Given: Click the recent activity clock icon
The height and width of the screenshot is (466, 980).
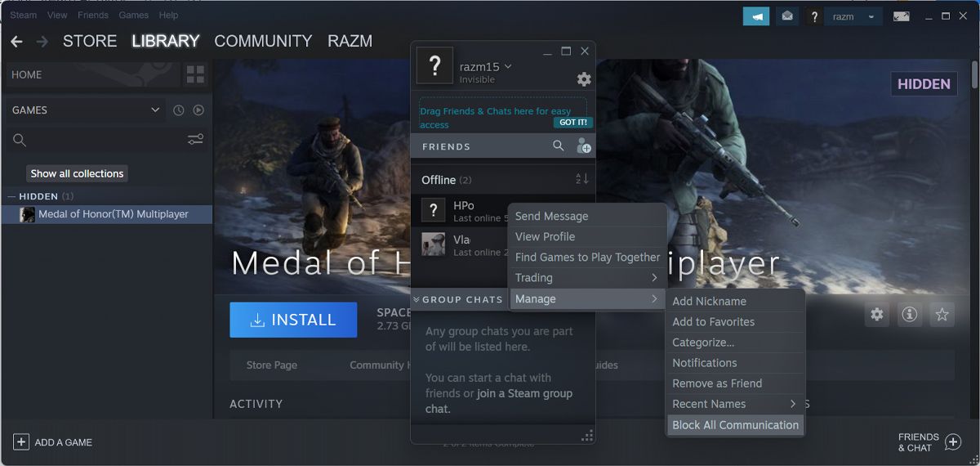Looking at the screenshot, I should point(179,110).
